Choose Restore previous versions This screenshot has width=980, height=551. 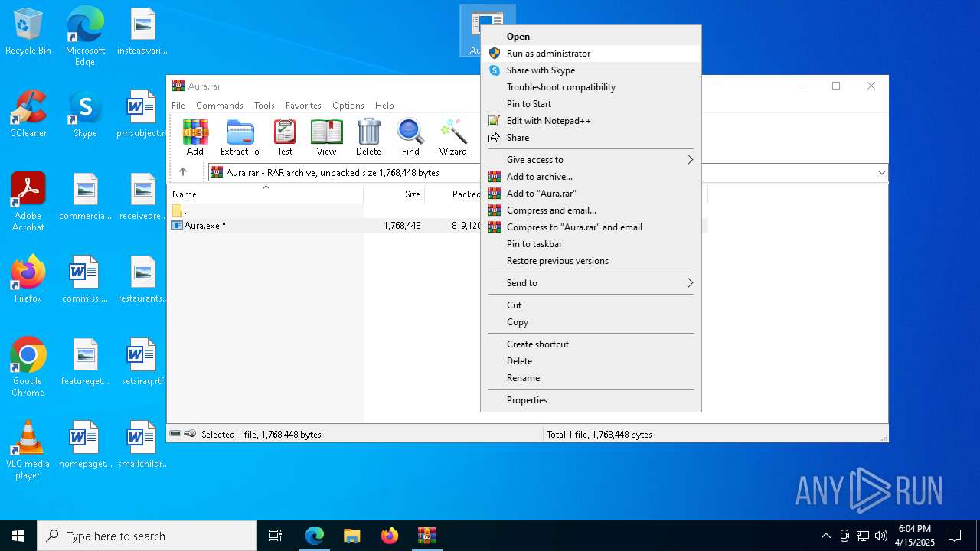point(590,261)
